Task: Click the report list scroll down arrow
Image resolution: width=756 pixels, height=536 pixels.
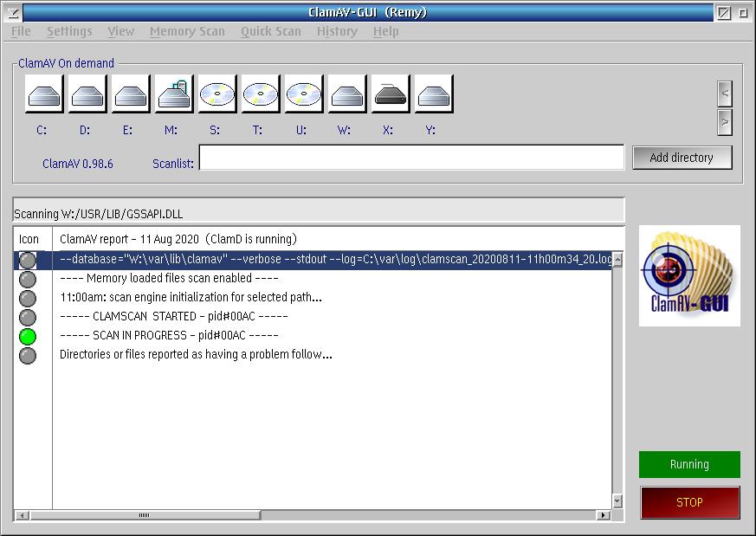Action: (x=617, y=501)
